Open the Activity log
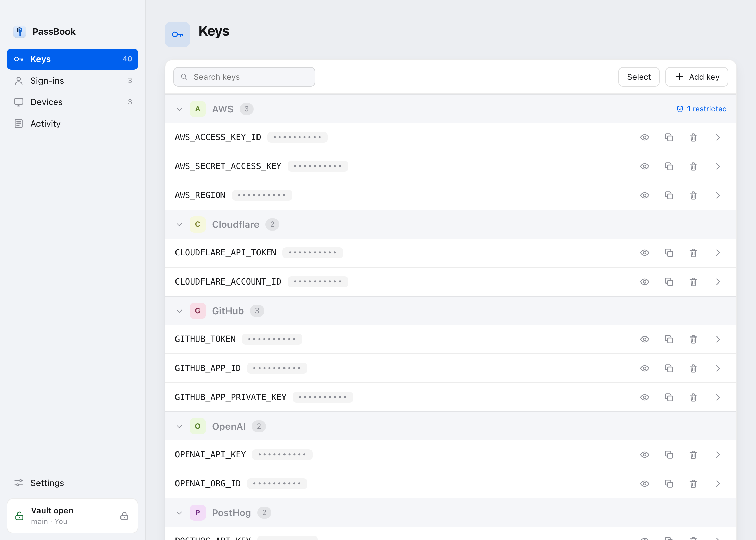756x540 pixels. click(x=73, y=124)
